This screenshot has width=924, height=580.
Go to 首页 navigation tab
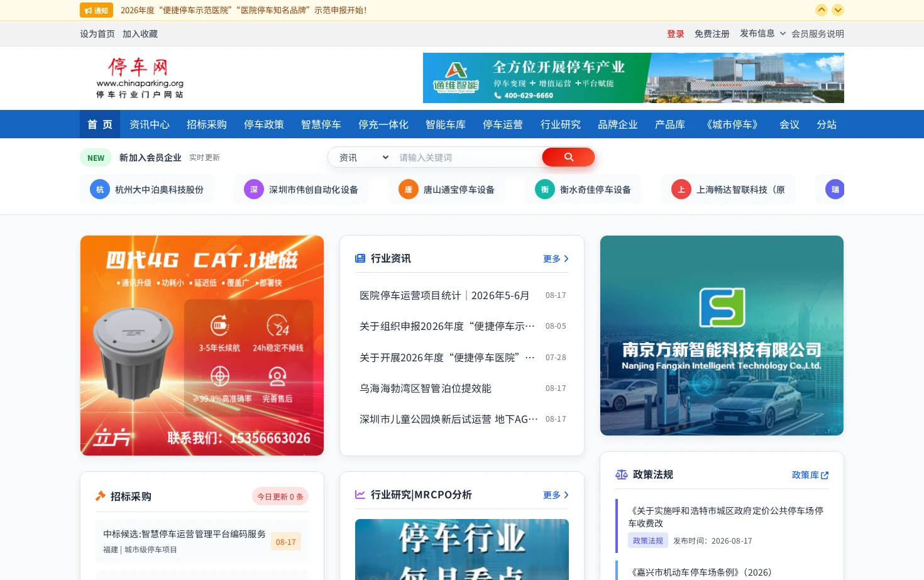[x=100, y=124]
